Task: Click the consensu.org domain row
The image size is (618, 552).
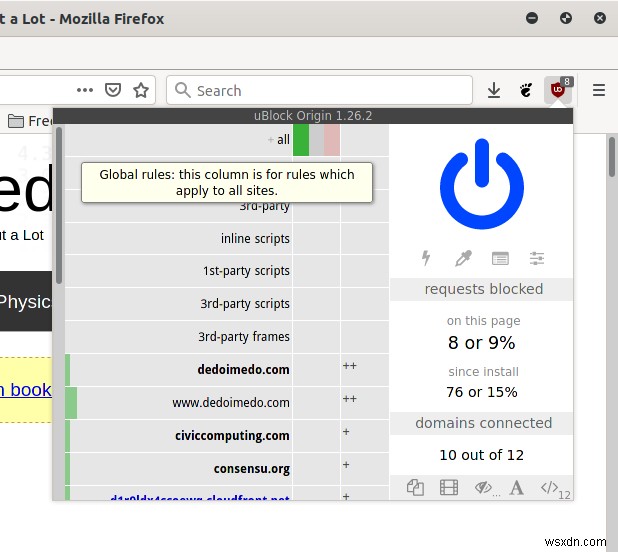Action: click(179, 469)
